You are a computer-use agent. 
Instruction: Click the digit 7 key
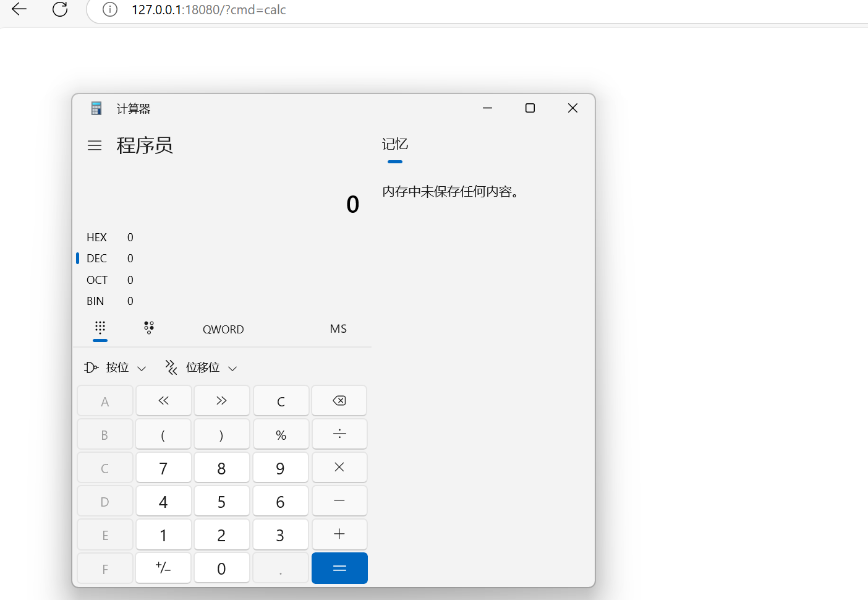pos(163,468)
